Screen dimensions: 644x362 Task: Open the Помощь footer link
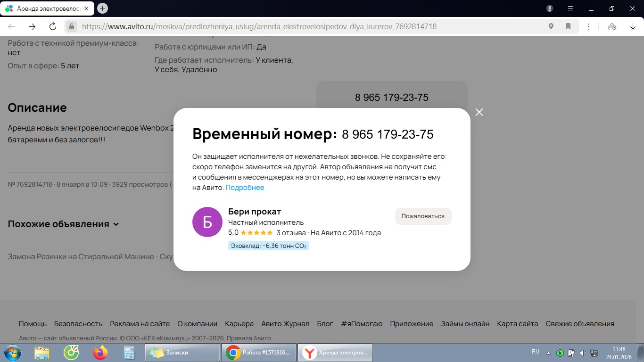coord(33,324)
